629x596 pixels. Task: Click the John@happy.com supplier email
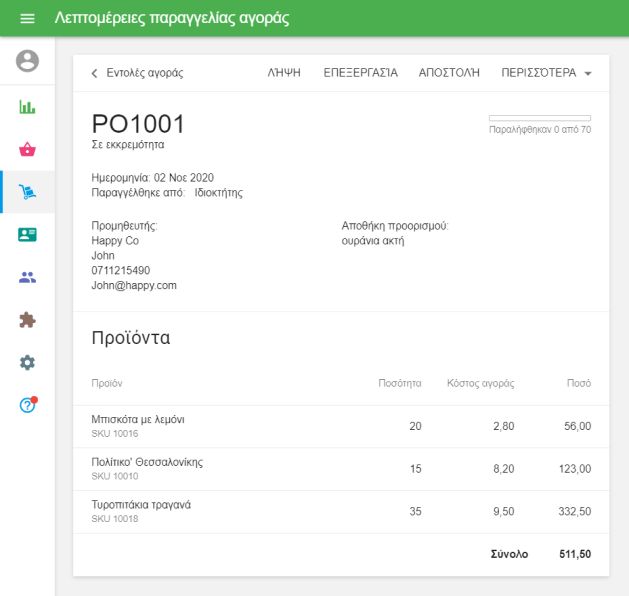pyautogui.click(x=134, y=285)
